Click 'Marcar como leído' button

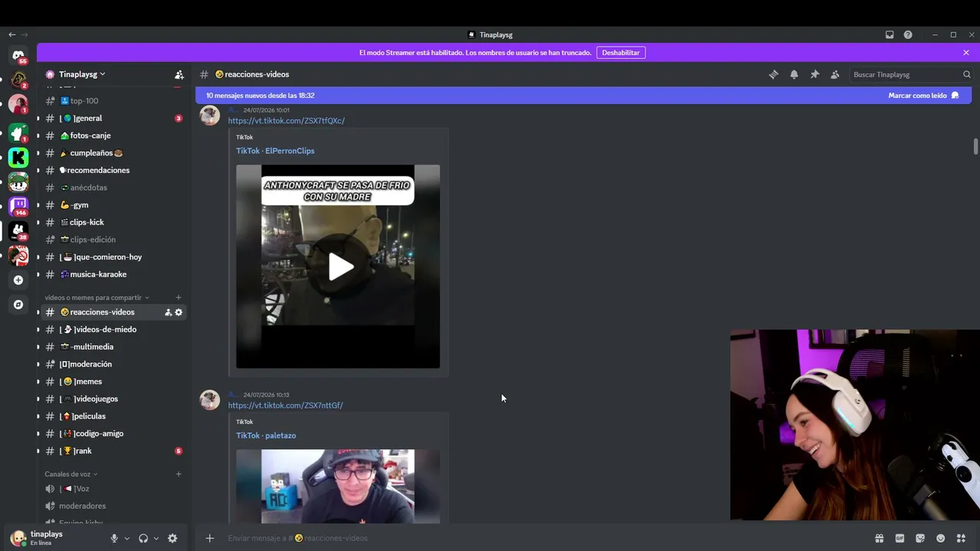pyautogui.click(x=923, y=96)
